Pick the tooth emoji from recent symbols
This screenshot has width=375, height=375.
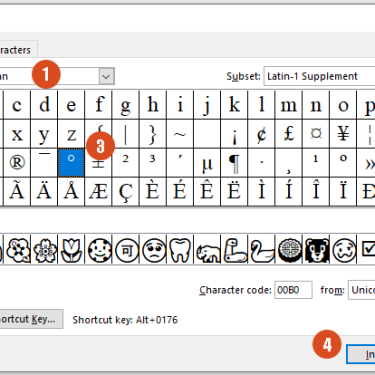pos(180,250)
